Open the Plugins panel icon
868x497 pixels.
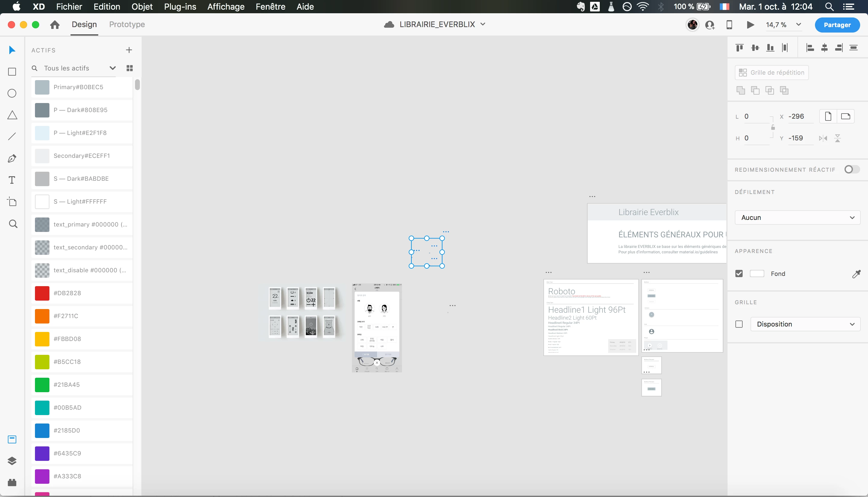click(12, 482)
